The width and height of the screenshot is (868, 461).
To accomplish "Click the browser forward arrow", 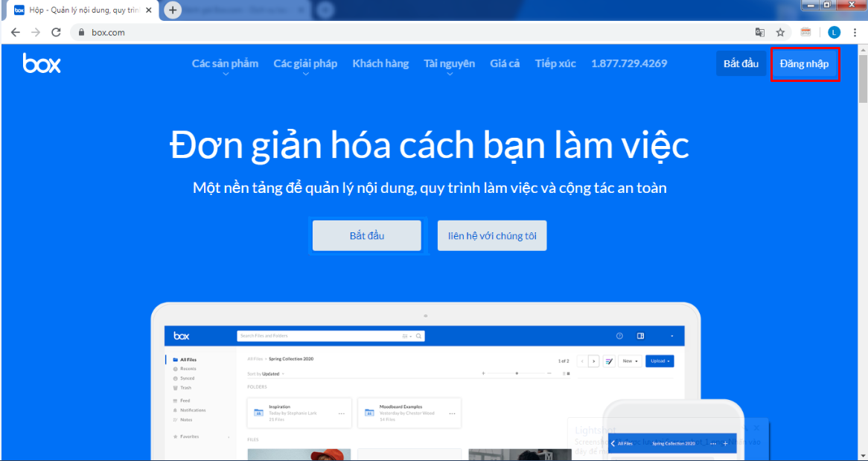I will (36, 32).
